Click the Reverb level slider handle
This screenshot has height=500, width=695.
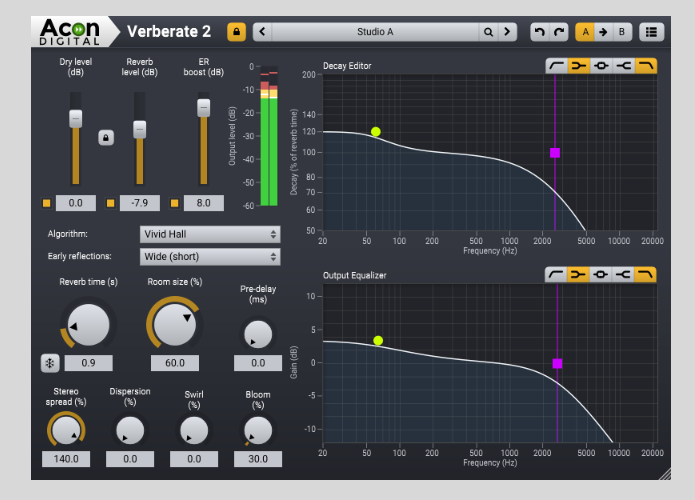click(140, 129)
